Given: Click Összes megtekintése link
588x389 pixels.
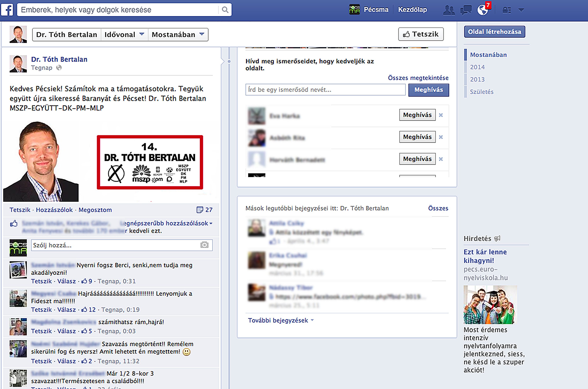Looking at the screenshot, I should click(418, 78).
